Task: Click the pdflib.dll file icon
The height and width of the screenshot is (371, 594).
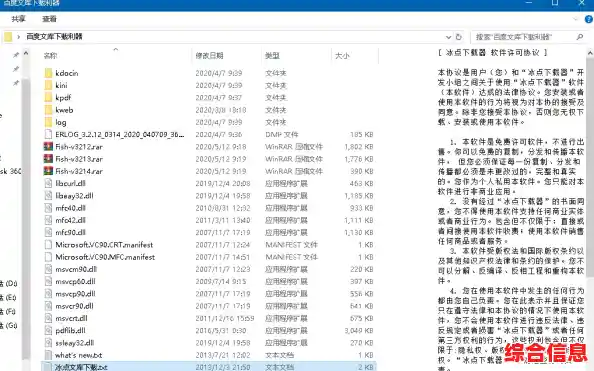Action: pyautogui.click(x=48, y=330)
